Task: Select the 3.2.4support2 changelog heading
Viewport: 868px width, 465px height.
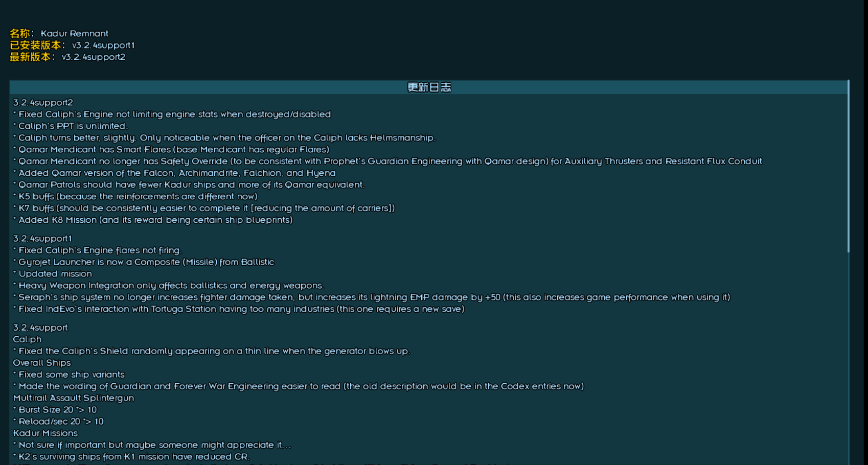Action: click(43, 103)
